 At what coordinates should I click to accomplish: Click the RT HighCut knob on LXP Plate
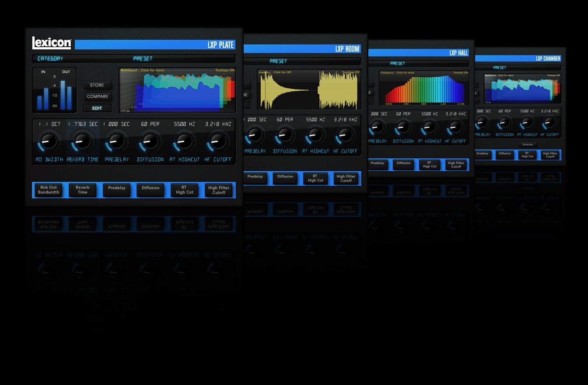coord(184,142)
